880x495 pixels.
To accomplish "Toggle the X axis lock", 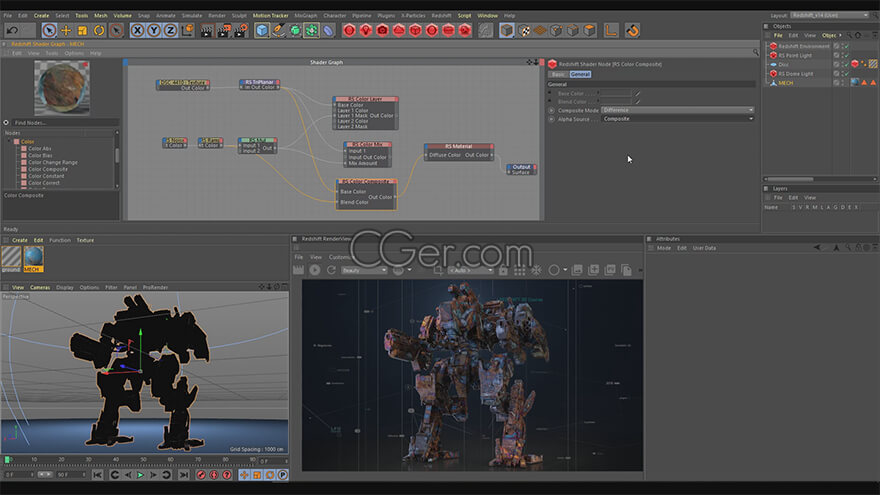I will click(137, 30).
